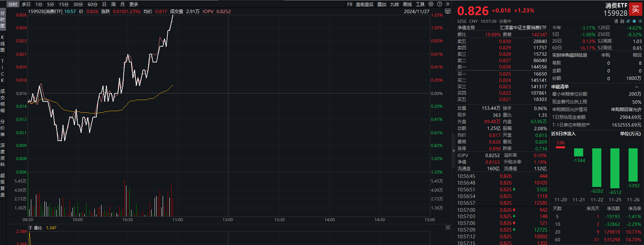Open chart settings gear icon
Viewport: 644px width, 245px height.
coord(431,4)
